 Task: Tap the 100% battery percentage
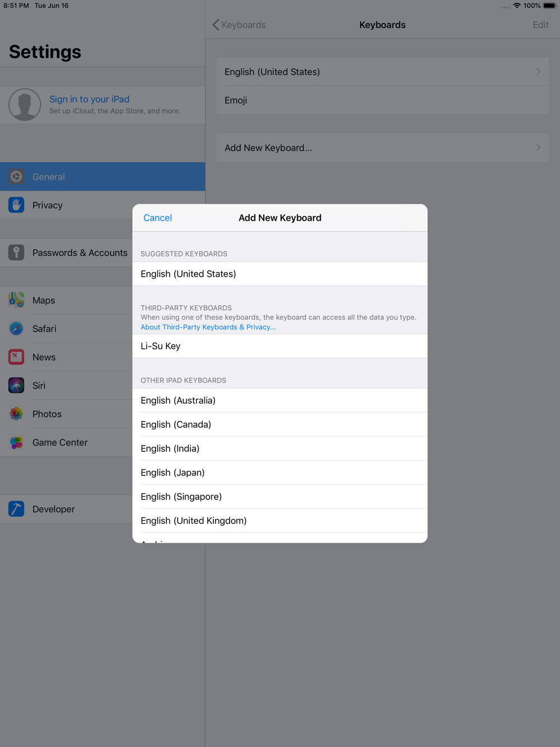(532, 6)
